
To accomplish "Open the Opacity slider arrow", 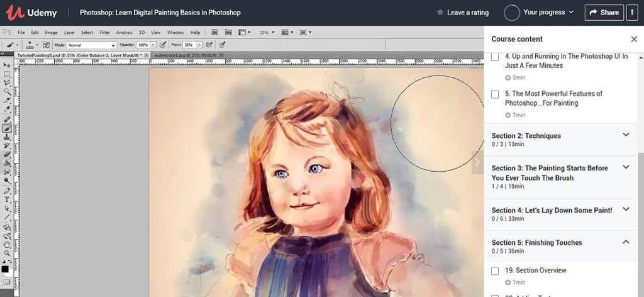I will point(153,45).
